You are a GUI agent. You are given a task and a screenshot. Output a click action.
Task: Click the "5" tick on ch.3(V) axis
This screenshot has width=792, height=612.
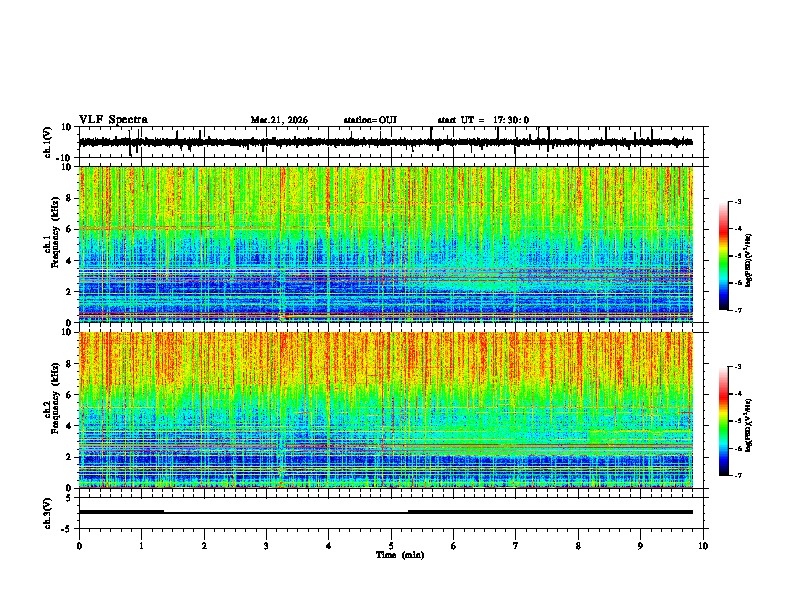point(70,498)
